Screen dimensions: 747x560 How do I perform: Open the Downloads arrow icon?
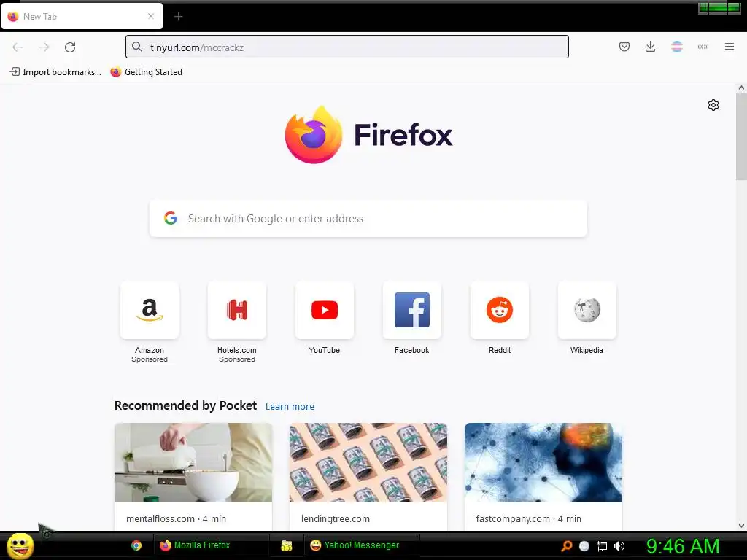pyautogui.click(x=650, y=47)
